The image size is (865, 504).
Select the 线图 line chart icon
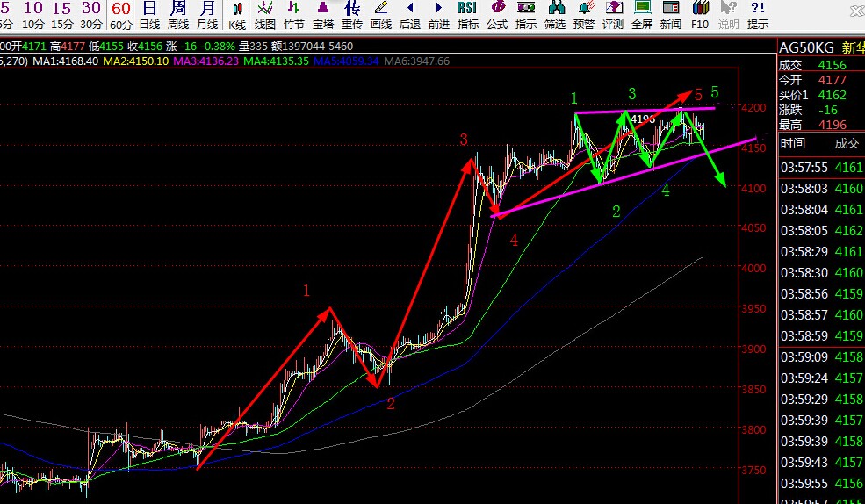[x=265, y=15]
